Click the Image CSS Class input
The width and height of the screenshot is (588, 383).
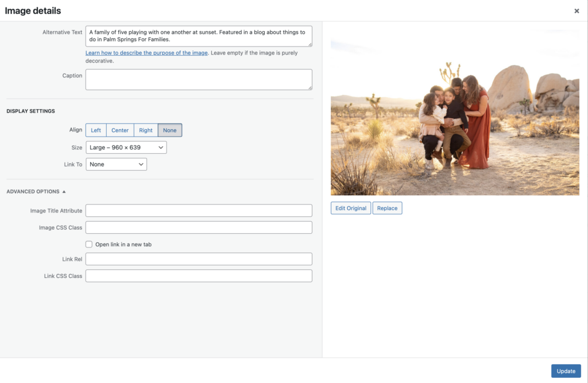198,227
